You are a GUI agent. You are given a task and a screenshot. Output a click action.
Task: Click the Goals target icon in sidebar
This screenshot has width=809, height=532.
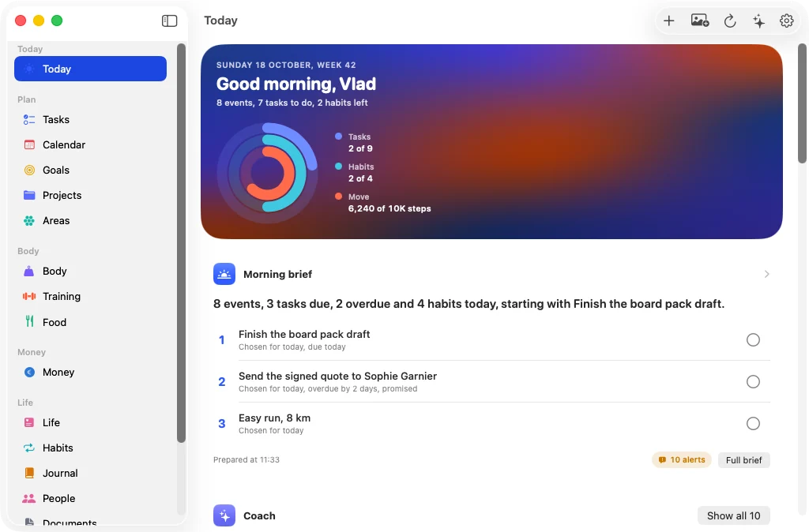29,170
